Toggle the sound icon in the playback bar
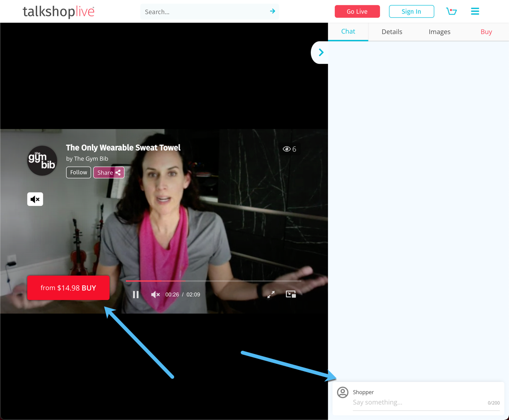 (x=155, y=294)
